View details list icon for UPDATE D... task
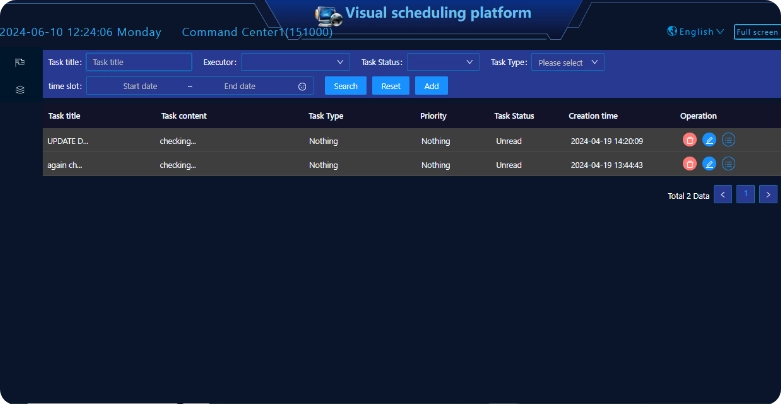Screen dimensions: 781x405 click(728, 140)
